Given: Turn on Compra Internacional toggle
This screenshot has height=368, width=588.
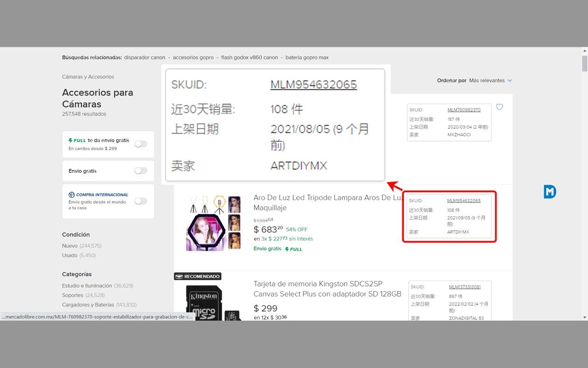Looking at the screenshot, I should (x=141, y=201).
